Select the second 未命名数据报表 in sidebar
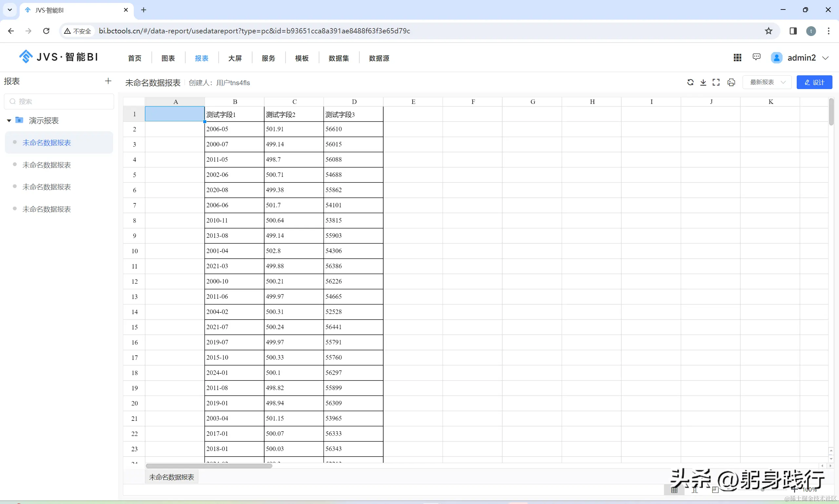This screenshot has height=504, width=839. [47, 165]
